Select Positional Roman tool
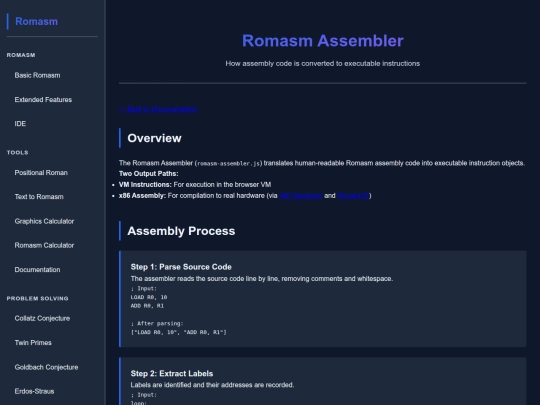 coord(41,173)
